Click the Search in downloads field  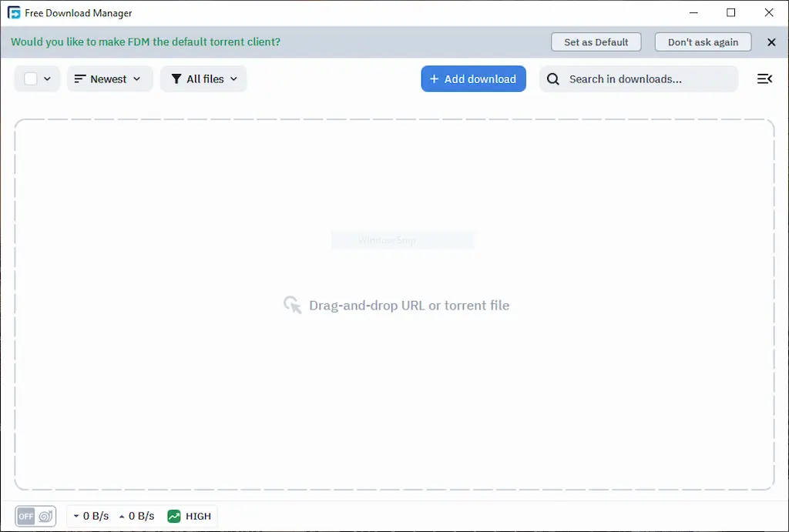pos(639,79)
